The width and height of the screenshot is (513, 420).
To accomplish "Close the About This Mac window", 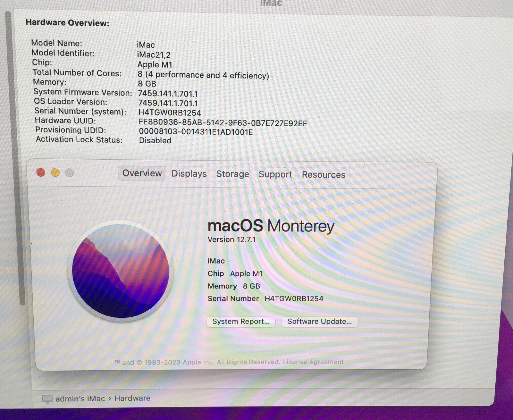I will click(x=41, y=172).
